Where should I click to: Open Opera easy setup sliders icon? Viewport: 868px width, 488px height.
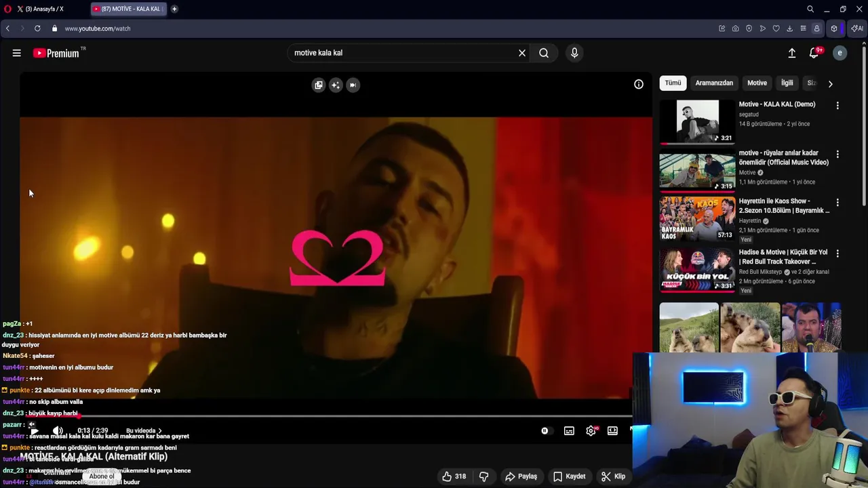803,28
